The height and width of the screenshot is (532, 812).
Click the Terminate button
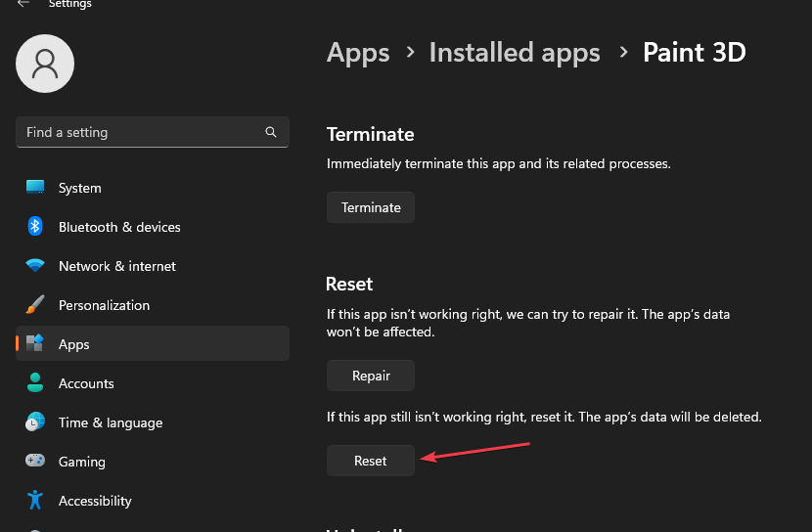371,207
